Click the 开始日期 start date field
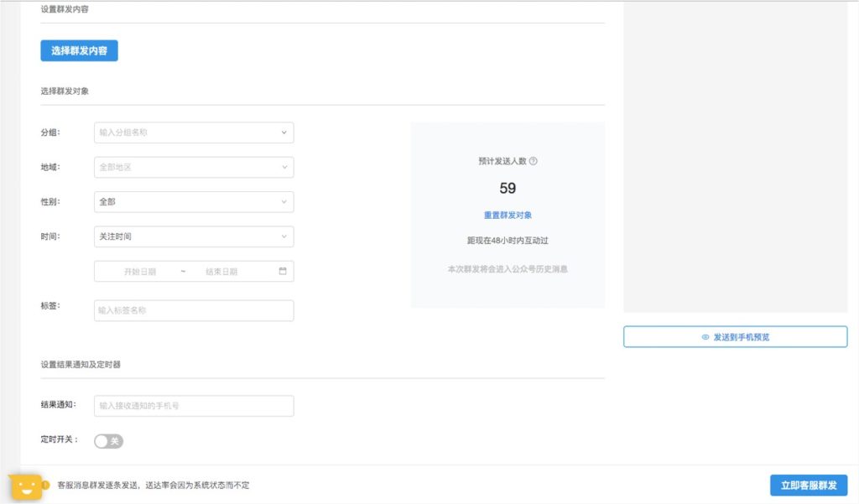Screen dimensions: 859x504 pyautogui.click(x=140, y=272)
